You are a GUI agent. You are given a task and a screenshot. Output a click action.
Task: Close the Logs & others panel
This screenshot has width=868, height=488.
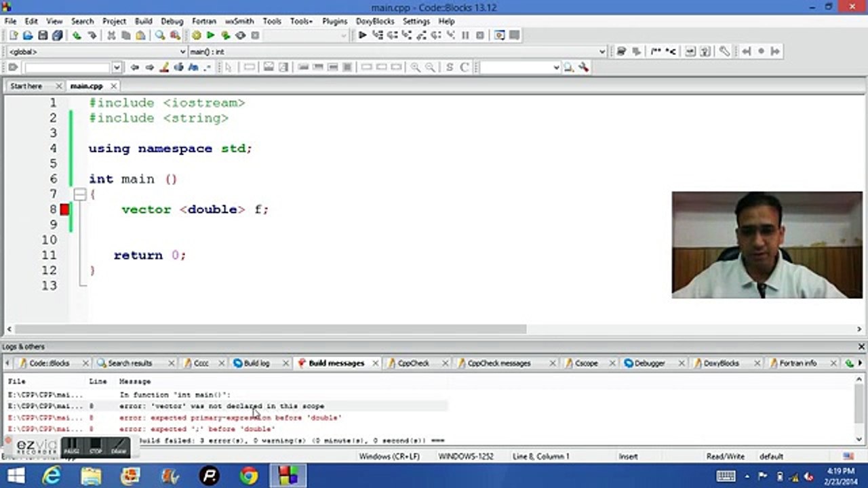861,347
